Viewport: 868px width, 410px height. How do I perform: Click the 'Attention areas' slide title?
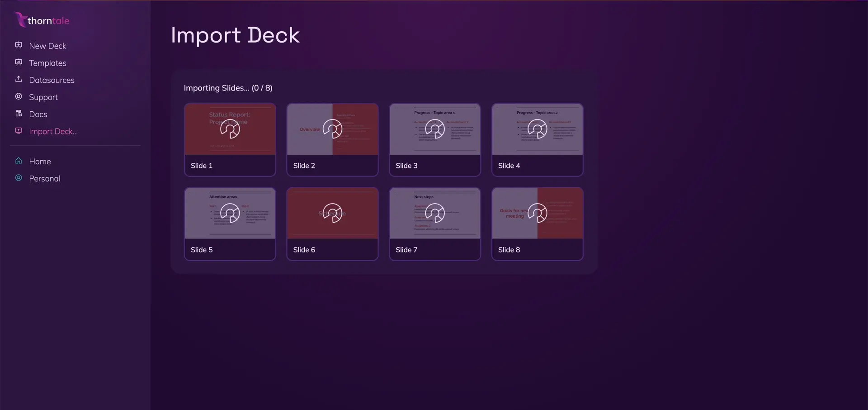pos(223,197)
